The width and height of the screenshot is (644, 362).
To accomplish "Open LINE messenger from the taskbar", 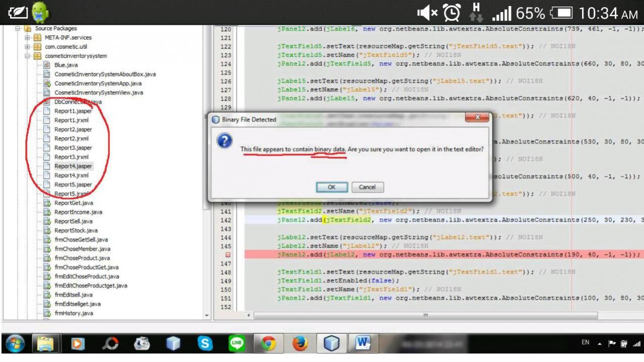I will [236, 343].
